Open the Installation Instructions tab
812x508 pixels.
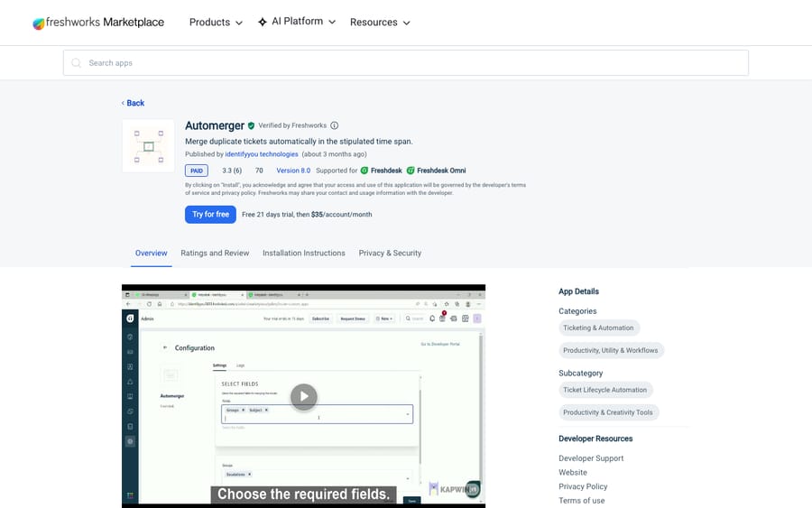pyautogui.click(x=303, y=254)
